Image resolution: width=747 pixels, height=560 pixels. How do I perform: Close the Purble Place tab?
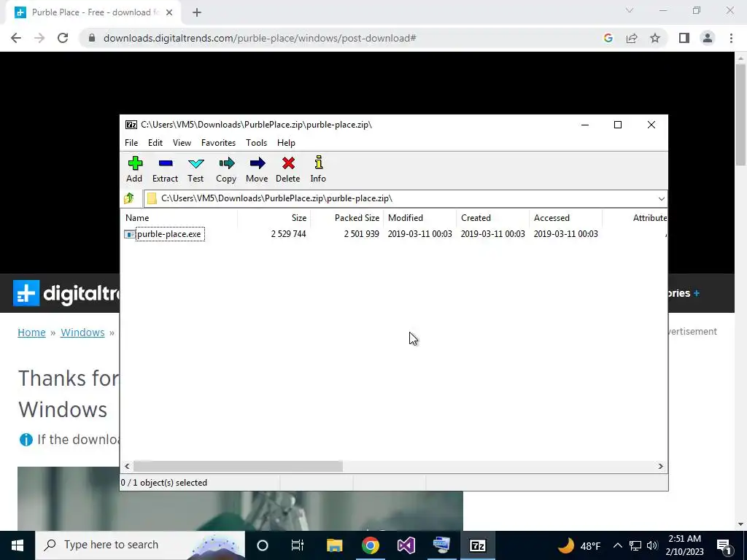169,12
